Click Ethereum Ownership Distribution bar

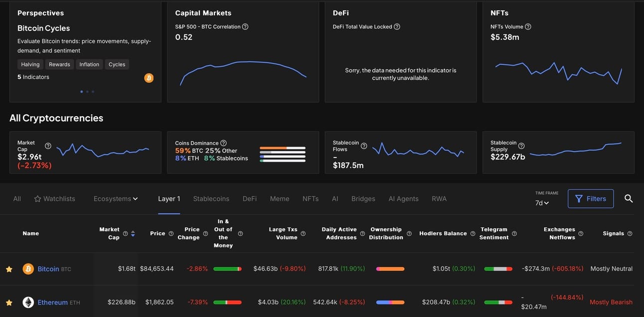[390, 302]
